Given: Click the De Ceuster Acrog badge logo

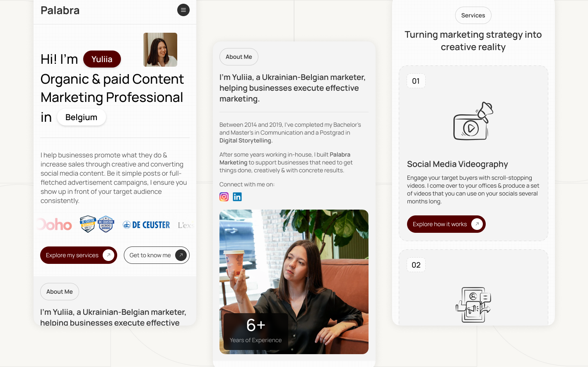Looking at the screenshot, I should click(x=106, y=224).
